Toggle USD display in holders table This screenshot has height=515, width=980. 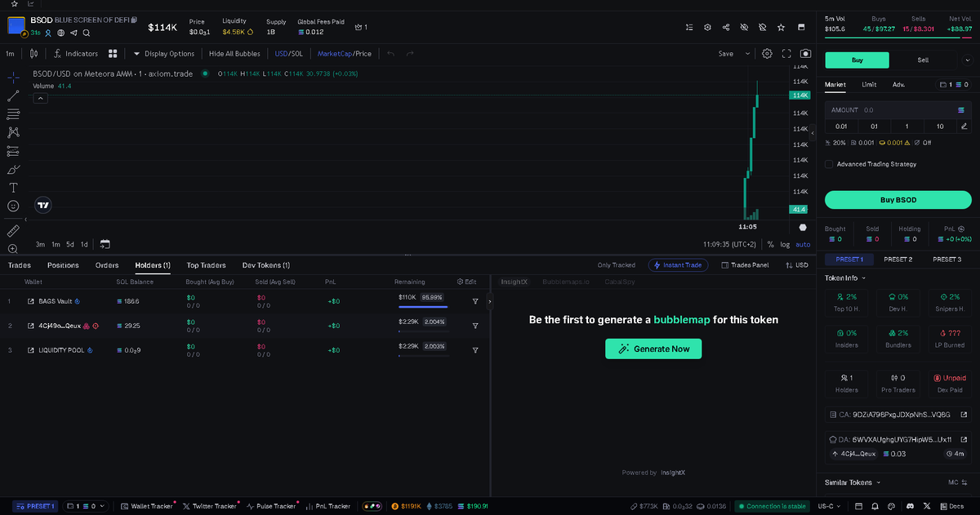click(x=796, y=265)
